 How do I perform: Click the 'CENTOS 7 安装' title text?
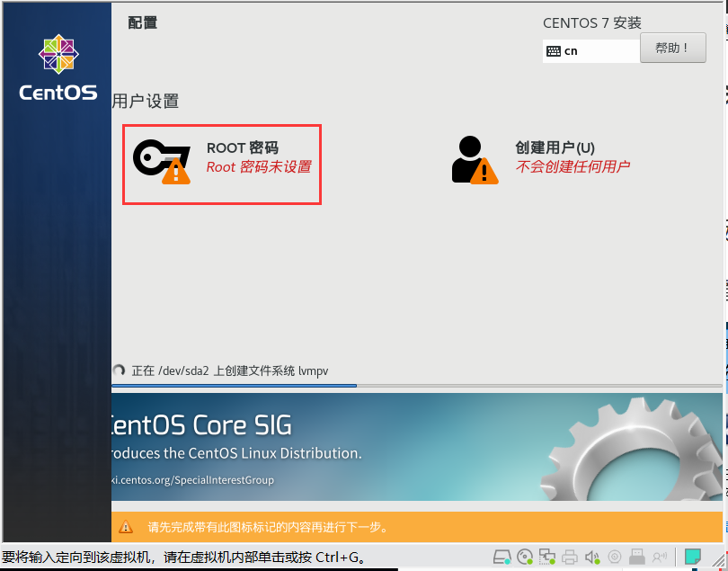592,22
